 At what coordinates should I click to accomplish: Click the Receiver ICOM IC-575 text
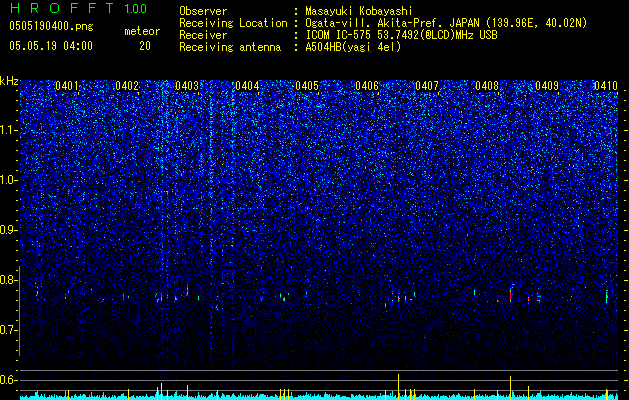click(x=401, y=35)
